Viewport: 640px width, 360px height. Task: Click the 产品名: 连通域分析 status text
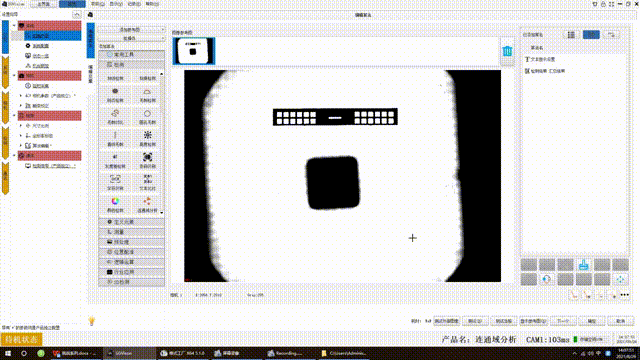[x=479, y=340]
